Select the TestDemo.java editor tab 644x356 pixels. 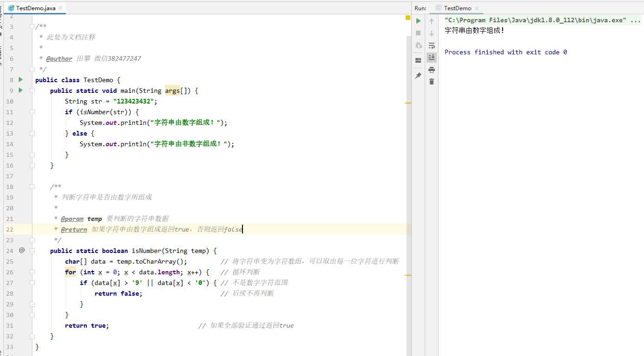pos(36,8)
